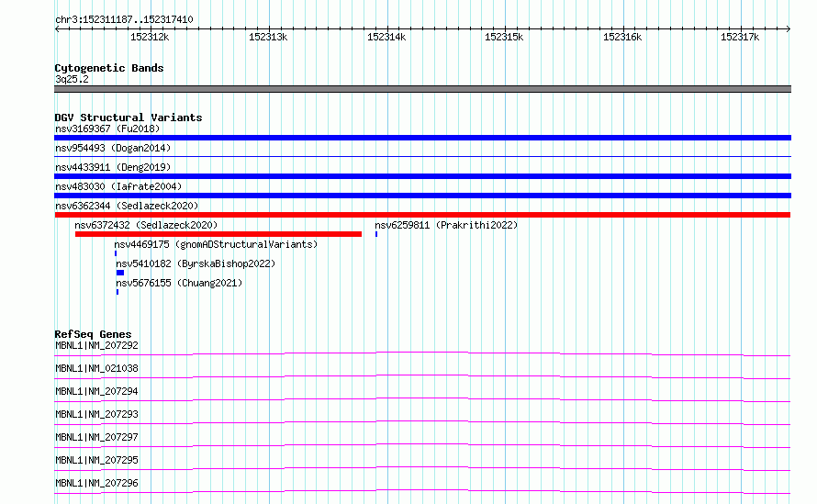Open transcript MBNL1|NM_207293 label
The width and height of the screenshot is (817, 504).
97,414
